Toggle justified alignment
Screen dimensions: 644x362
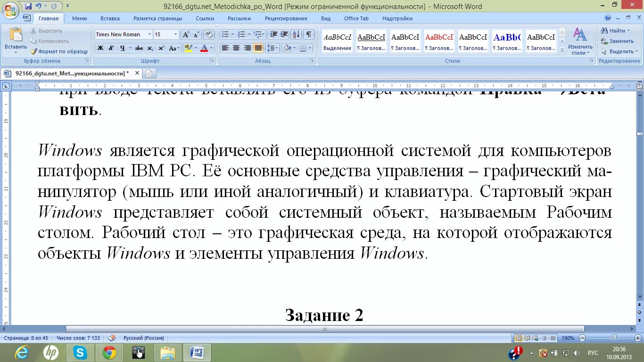pyautogui.click(x=258, y=48)
